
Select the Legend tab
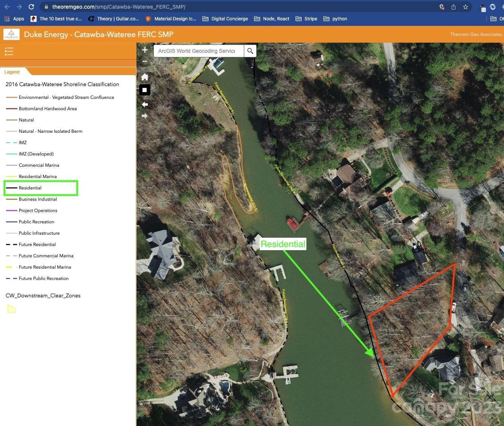click(12, 72)
